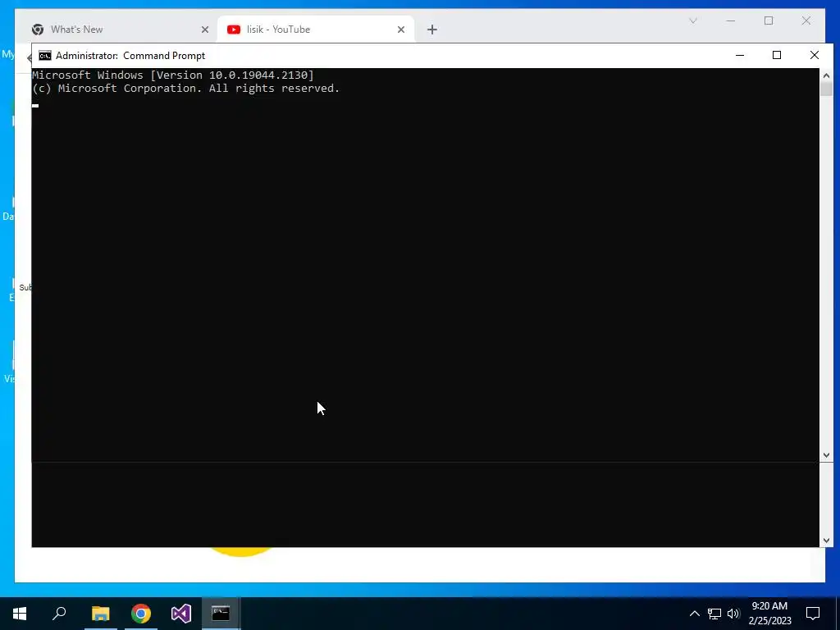Click Command Prompt upper scrollbar down arrow
Image resolution: width=840 pixels, height=630 pixels.
click(x=826, y=455)
